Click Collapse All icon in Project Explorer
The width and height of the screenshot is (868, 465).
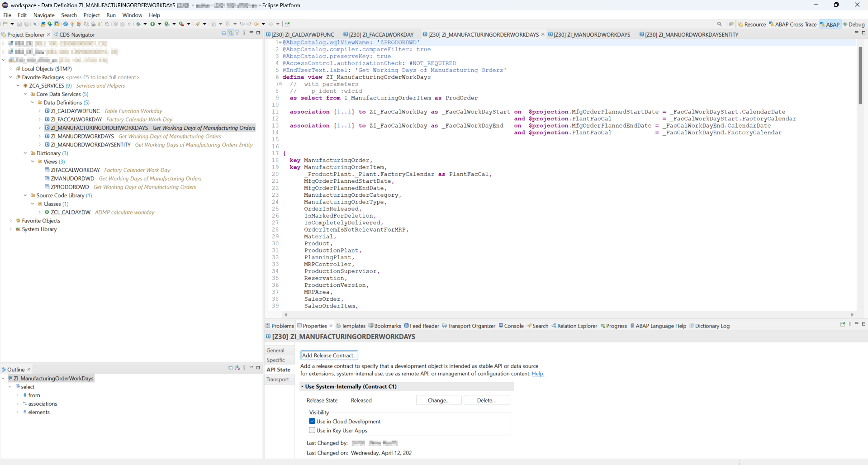(224, 33)
